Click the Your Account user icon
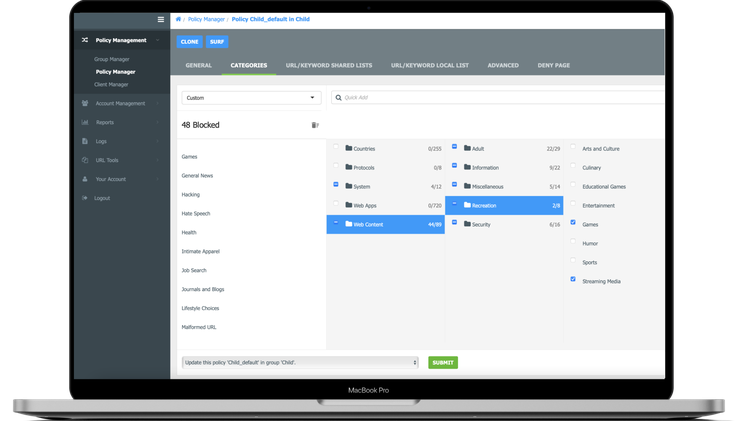The width and height of the screenshot is (738, 421). (85, 179)
